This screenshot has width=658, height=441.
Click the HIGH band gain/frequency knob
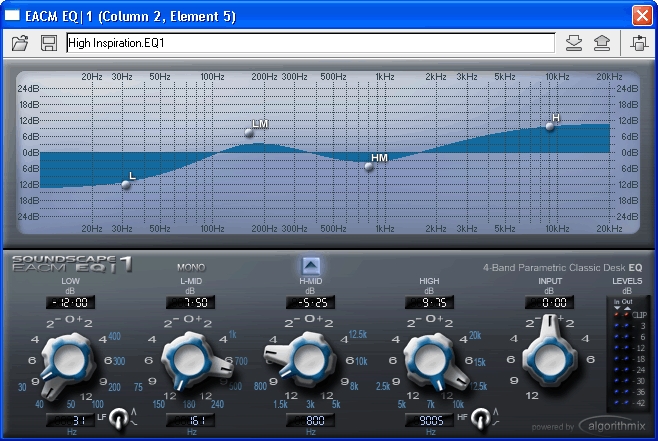[x=430, y=360]
